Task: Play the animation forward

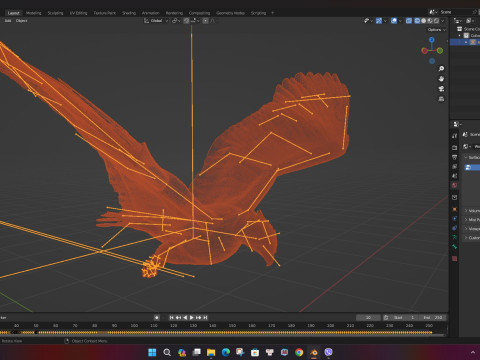Action: click(x=192, y=318)
